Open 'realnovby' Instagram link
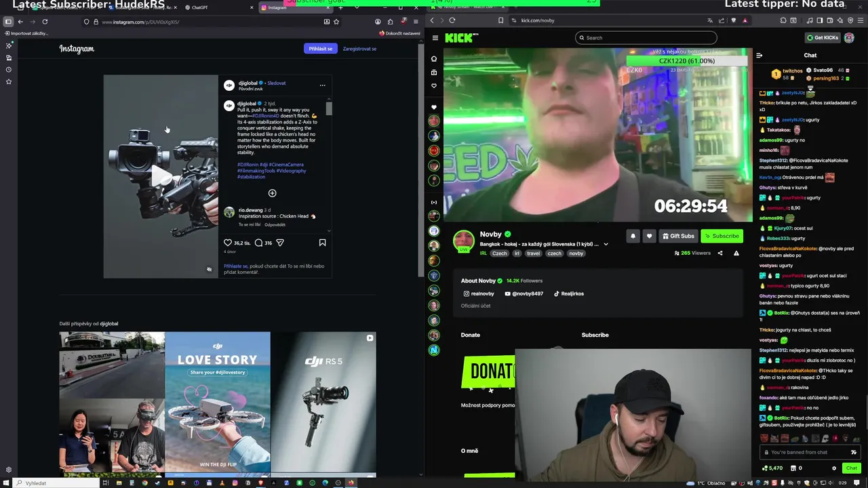 pyautogui.click(x=479, y=293)
